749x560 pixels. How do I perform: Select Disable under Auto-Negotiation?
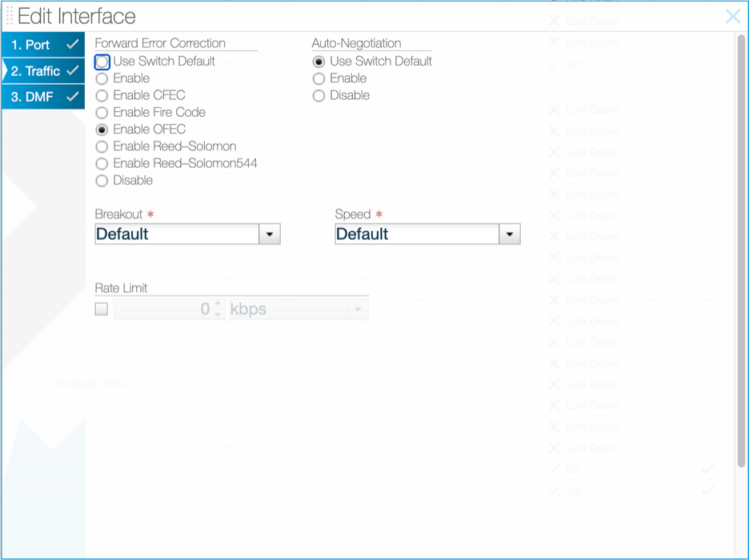click(x=319, y=95)
